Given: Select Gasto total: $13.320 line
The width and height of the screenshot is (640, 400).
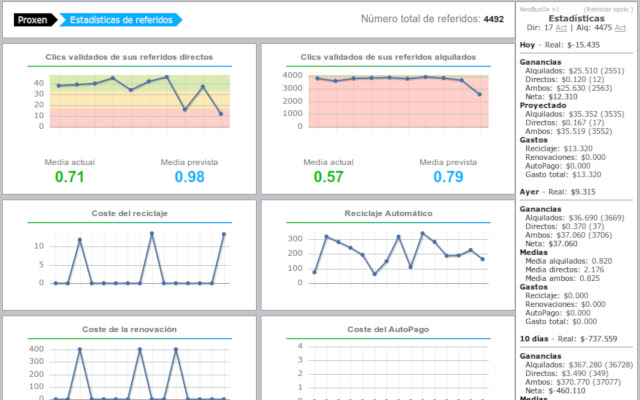Looking at the screenshot, I should pos(563,175).
